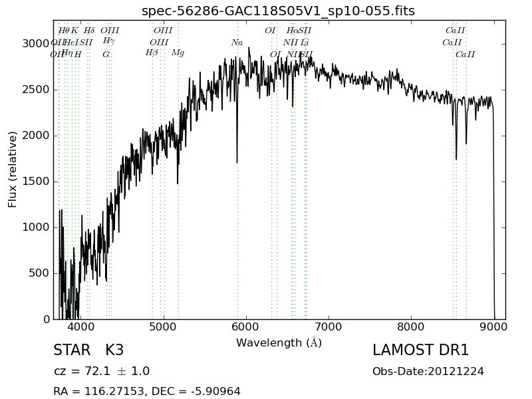Click the y-axis tick label 1500
Screen dimensions: 532x399
tap(36, 181)
